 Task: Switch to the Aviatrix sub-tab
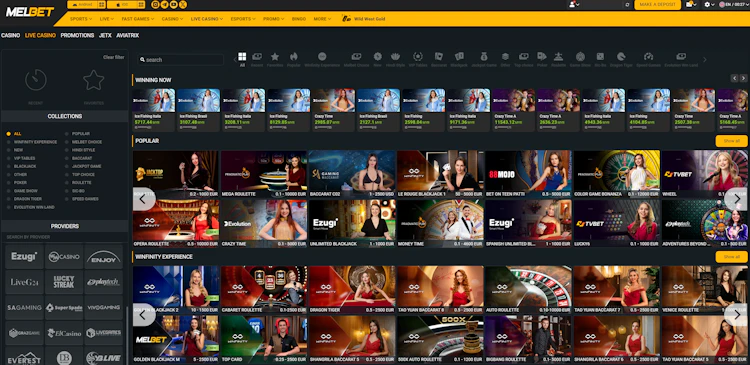pos(128,35)
